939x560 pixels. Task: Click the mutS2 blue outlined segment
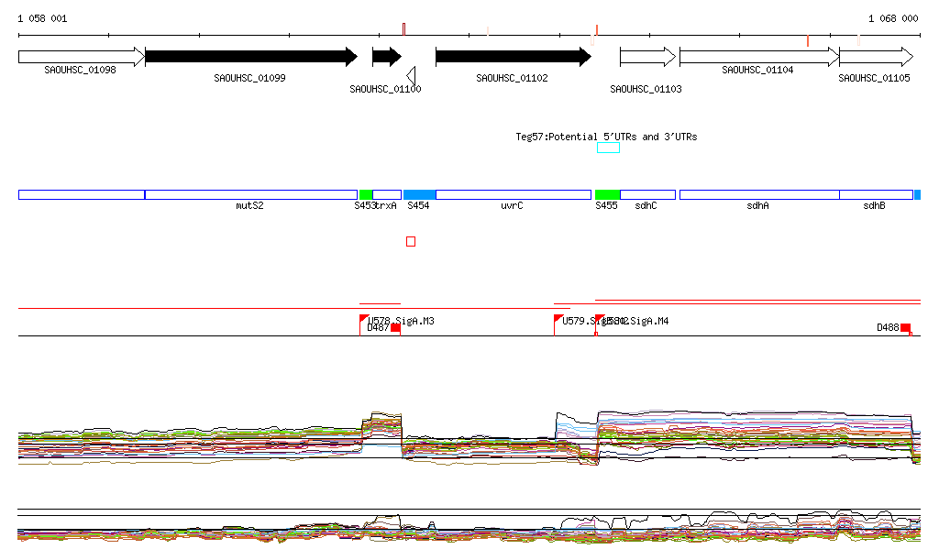(x=251, y=194)
